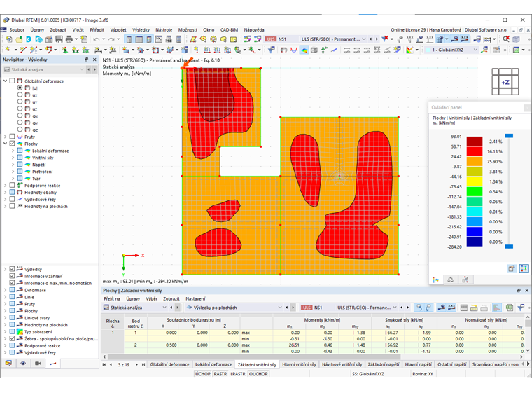Toggle the Globální deformace checkbox
The width and height of the screenshot is (532, 393).
(x=12, y=81)
